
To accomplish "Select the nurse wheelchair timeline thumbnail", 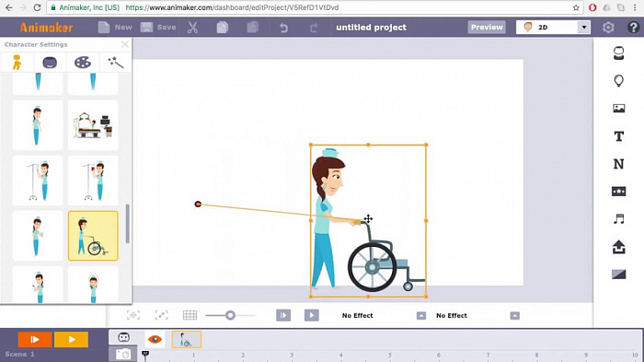I will coord(186,339).
